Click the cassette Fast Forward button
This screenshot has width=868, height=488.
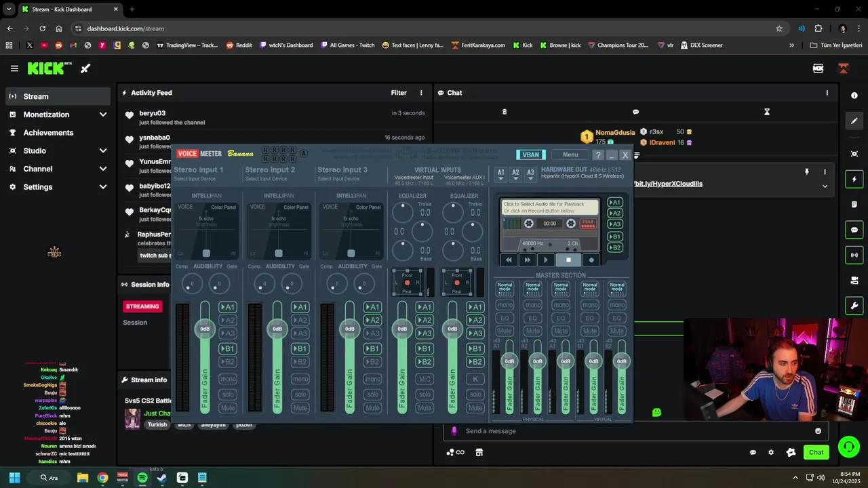point(527,260)
